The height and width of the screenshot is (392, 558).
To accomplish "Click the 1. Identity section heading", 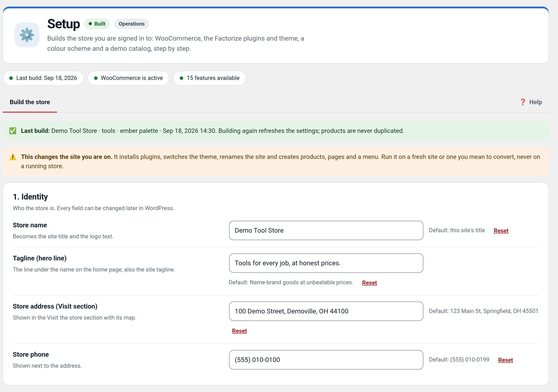I will point(30,197).
